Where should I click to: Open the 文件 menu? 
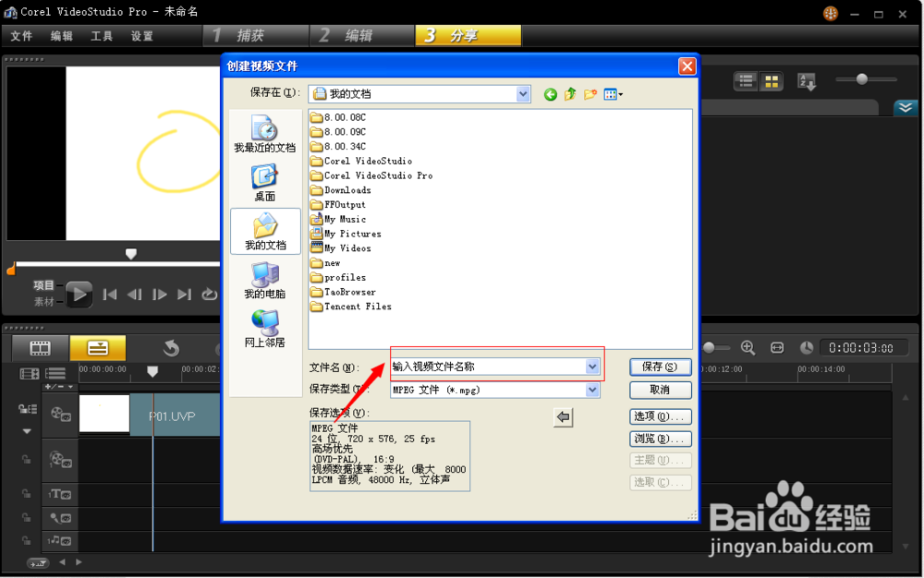pyautogui.click(x=21, y=36)
